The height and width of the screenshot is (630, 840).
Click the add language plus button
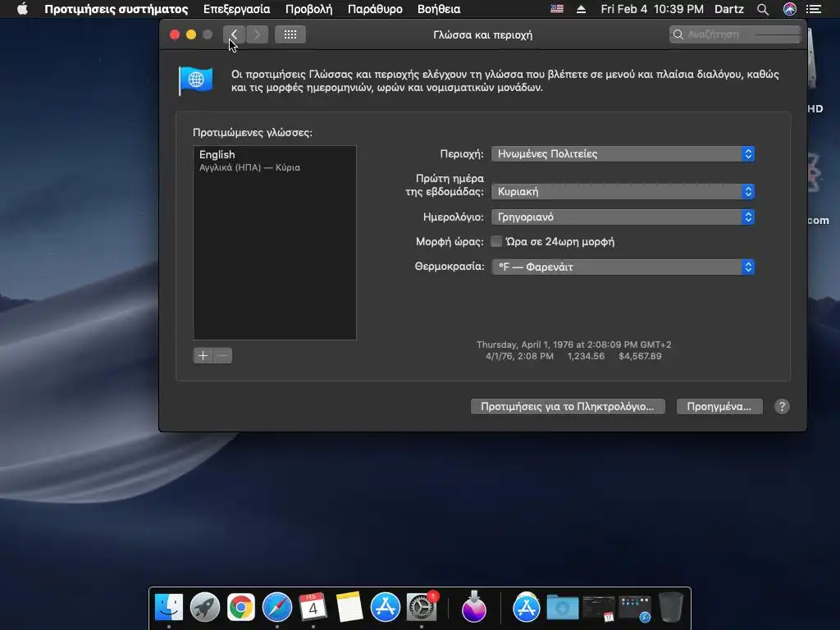[x=203, y=356]
